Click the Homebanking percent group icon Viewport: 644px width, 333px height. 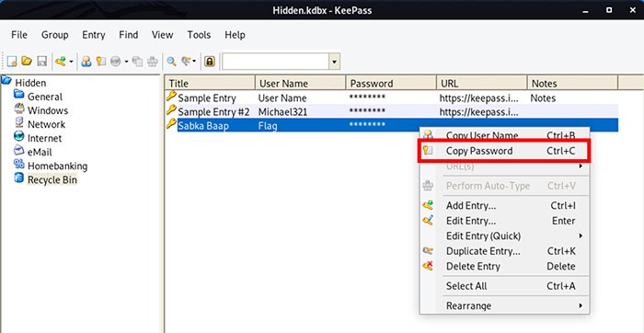[x=19, y=164]
